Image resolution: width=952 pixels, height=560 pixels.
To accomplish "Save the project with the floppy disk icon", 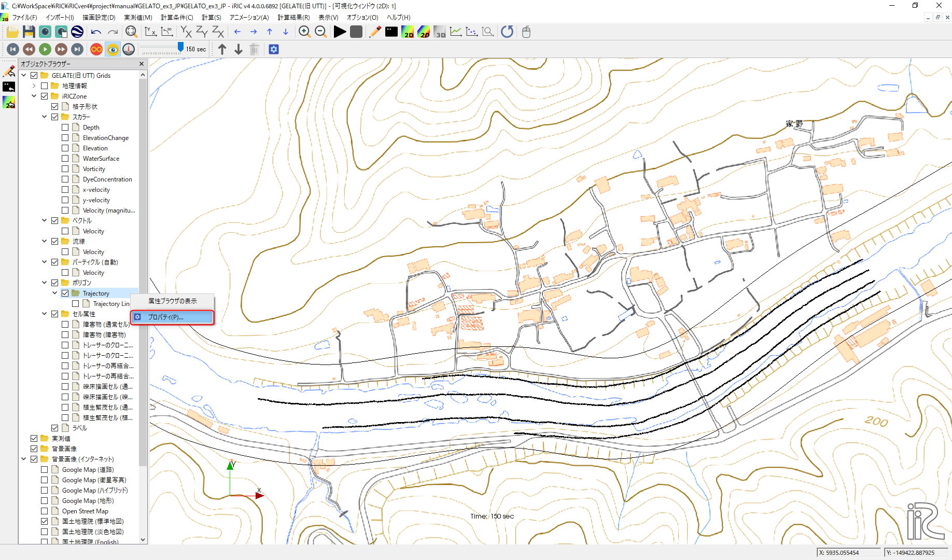I will click(29, 32).
